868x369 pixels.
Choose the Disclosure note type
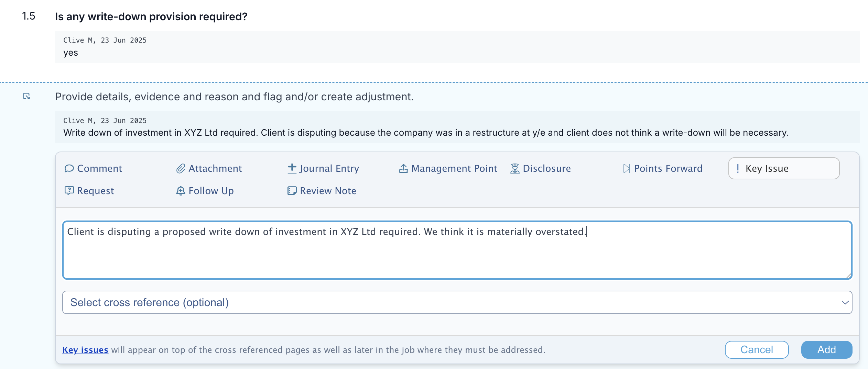[541, 168]
